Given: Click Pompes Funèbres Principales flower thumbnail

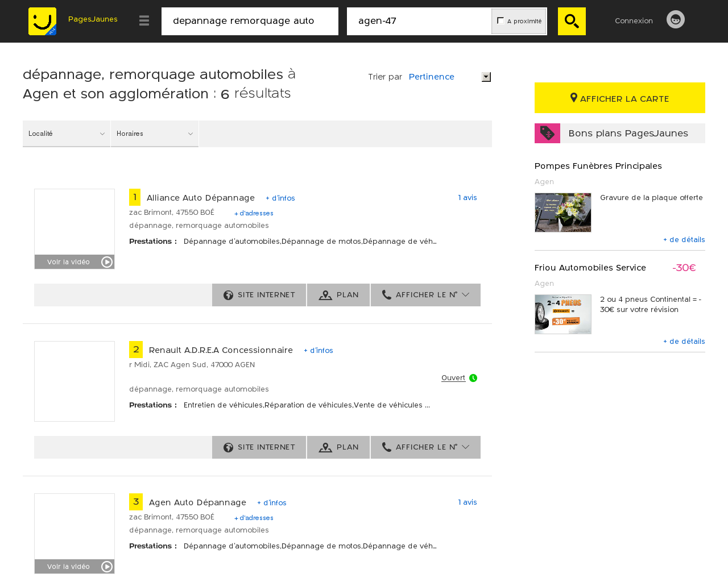Looking at the screenshot, I should pos(563,213).
